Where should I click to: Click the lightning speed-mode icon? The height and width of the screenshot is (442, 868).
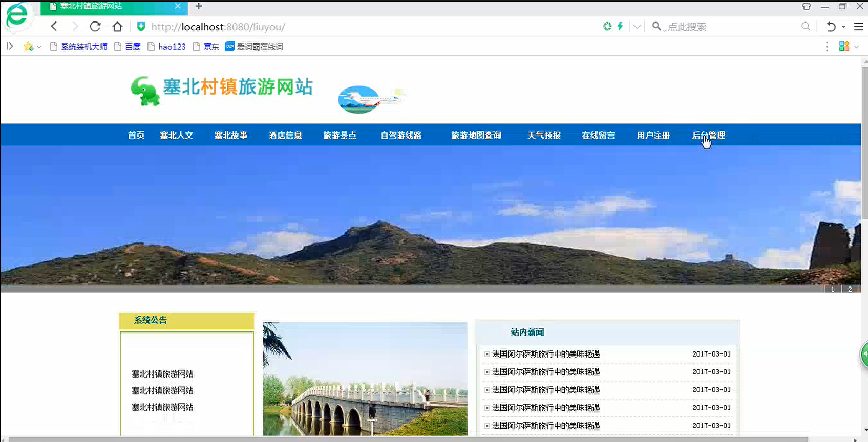coord(620,26)
